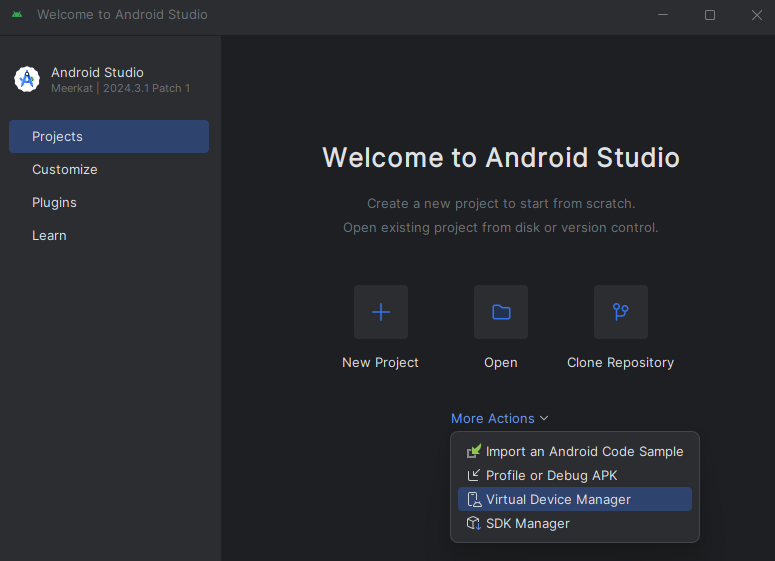This screenshot has width=775, height=561.
Task: Click the Meerkat 2024.3.1 Patch 1 version text
Action: point(121,88)
